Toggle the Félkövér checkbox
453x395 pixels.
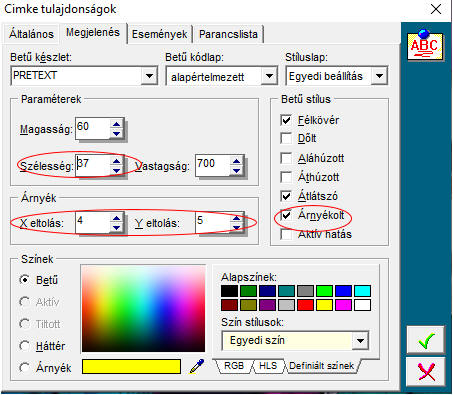point(286,120)
